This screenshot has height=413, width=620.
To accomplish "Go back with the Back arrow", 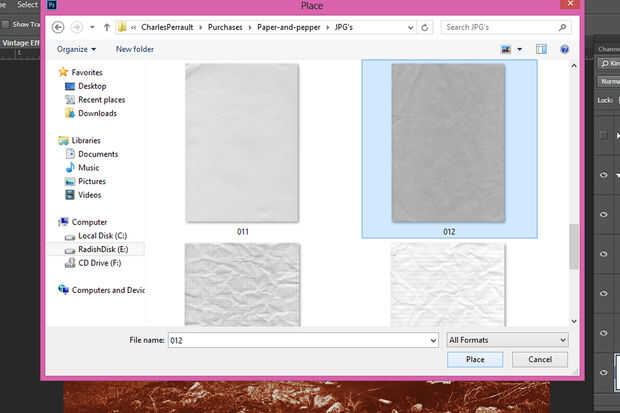I will [x=58, y=27].
